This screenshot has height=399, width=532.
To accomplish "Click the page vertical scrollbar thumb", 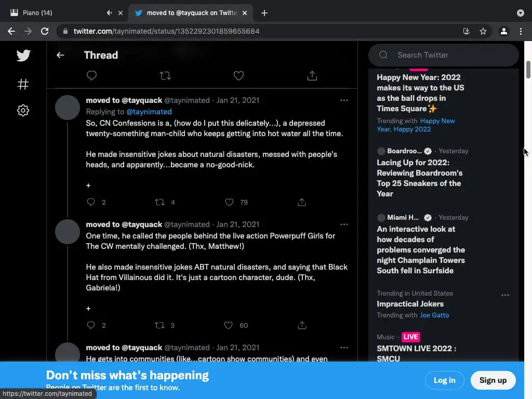I will 528,70.
